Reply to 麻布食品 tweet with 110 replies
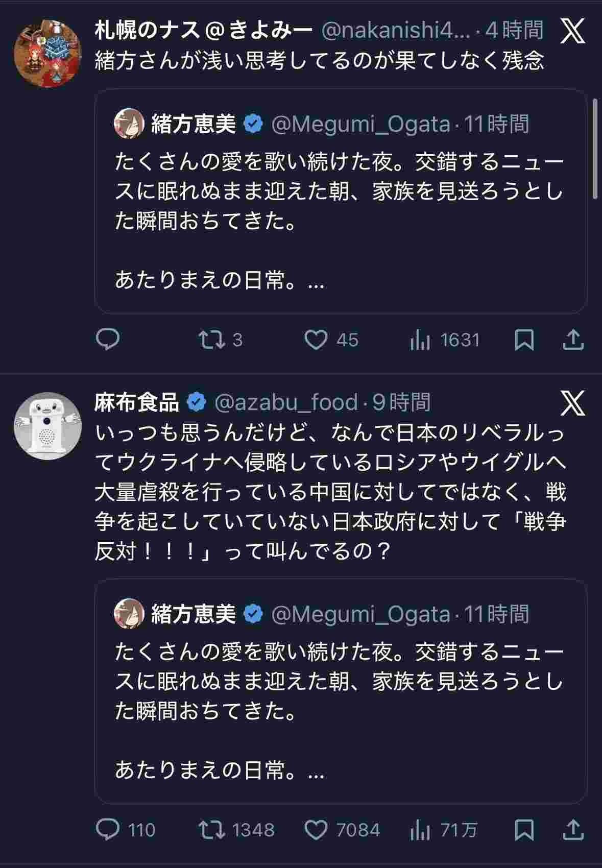Screen dimensions: 602x868 108,830
